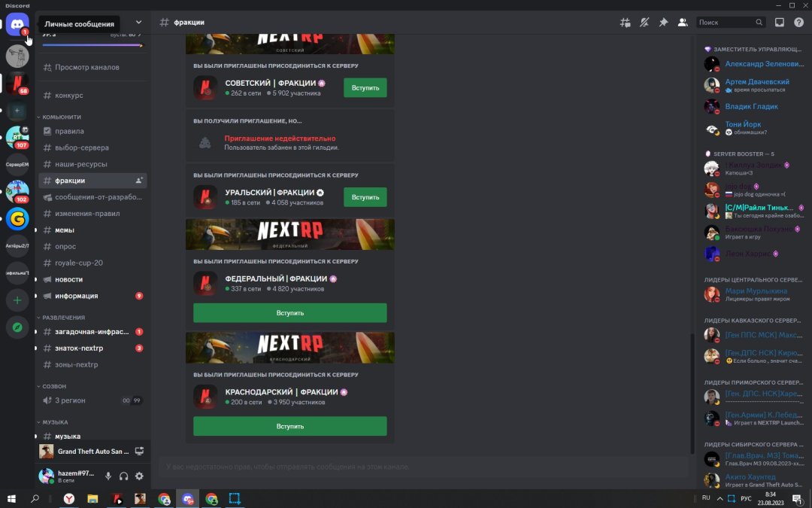Open member Александр Зеленови... profile
The width and height of the screenshot is (812, 508).
coord(754,64)
